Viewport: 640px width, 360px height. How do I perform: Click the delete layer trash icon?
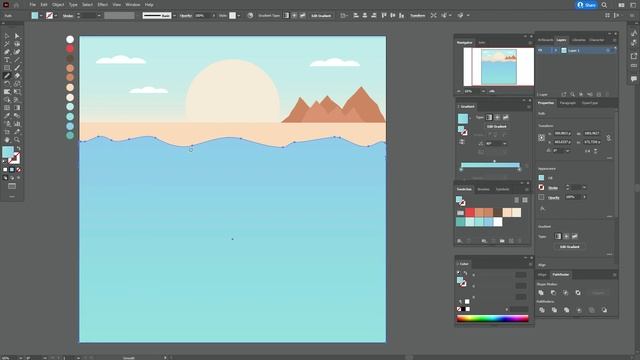pyautogui.click(x=608, y=94)
